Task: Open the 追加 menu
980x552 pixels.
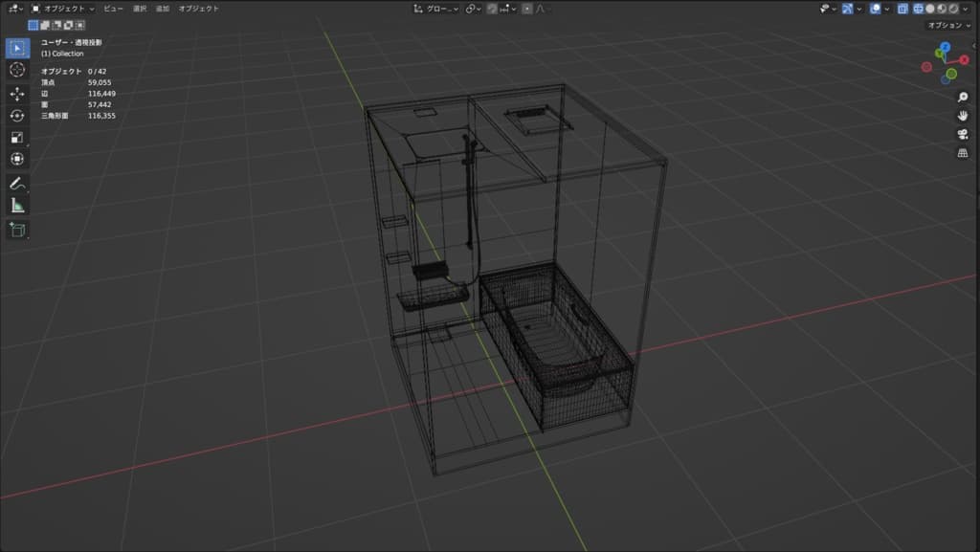Action: pos(163,9)
